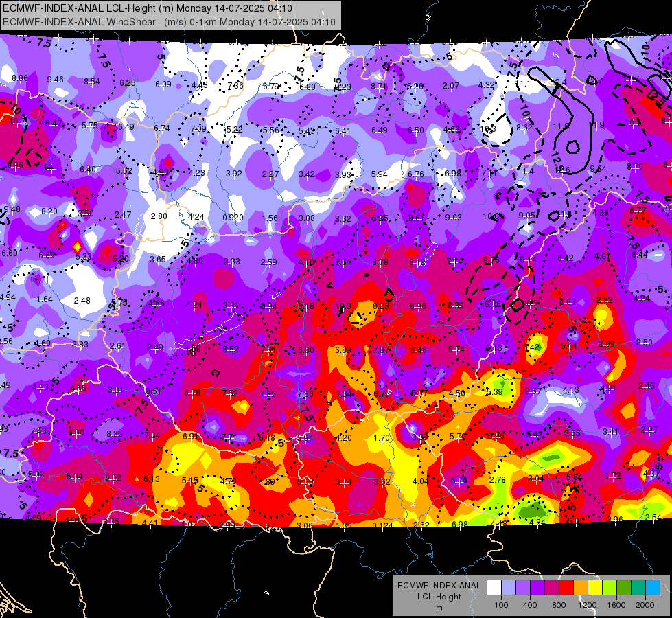Image resolution: width=672 pixels, height=618 pixels.
Task: Click the grid value 2.59
Action: [268, 262]
